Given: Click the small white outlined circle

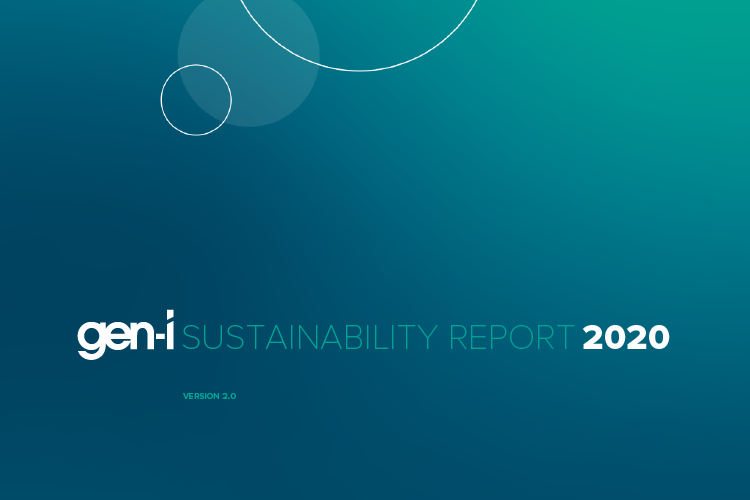Looking at the screenshot, I should click(196, 99).
